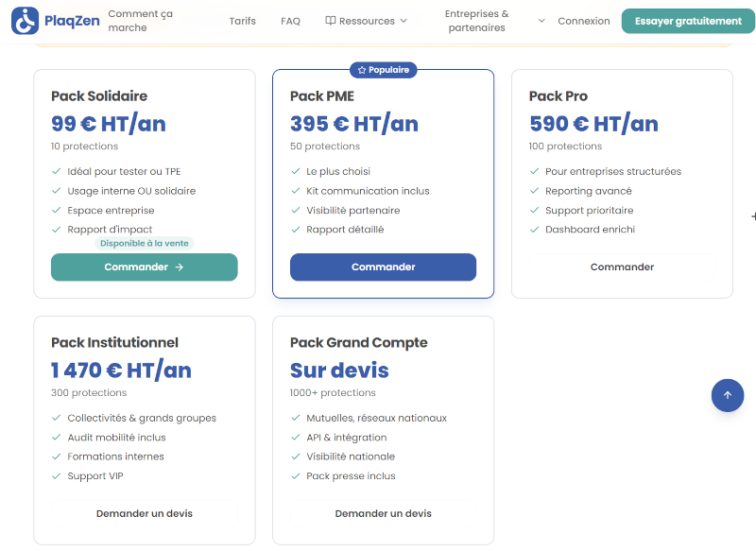Click the Essayer gratuitement button
This screenshot has height=551, width=756.
coord(688,20)
